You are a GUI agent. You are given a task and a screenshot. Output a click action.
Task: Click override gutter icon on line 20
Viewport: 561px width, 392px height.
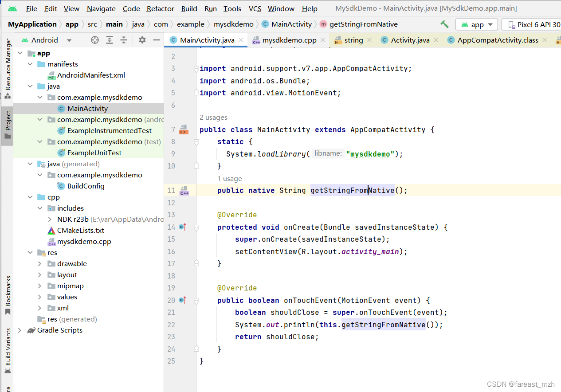tap(183, 300)
